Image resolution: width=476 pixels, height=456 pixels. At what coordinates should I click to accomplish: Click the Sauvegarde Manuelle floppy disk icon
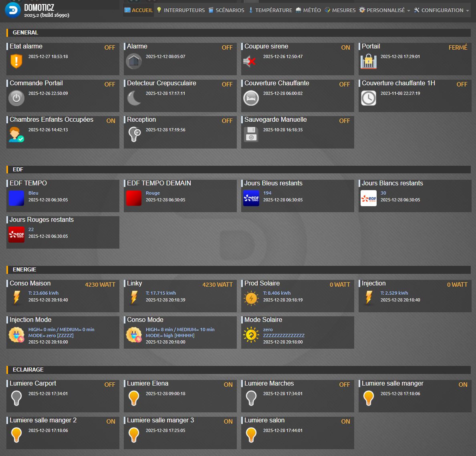(x=251, y=135)
